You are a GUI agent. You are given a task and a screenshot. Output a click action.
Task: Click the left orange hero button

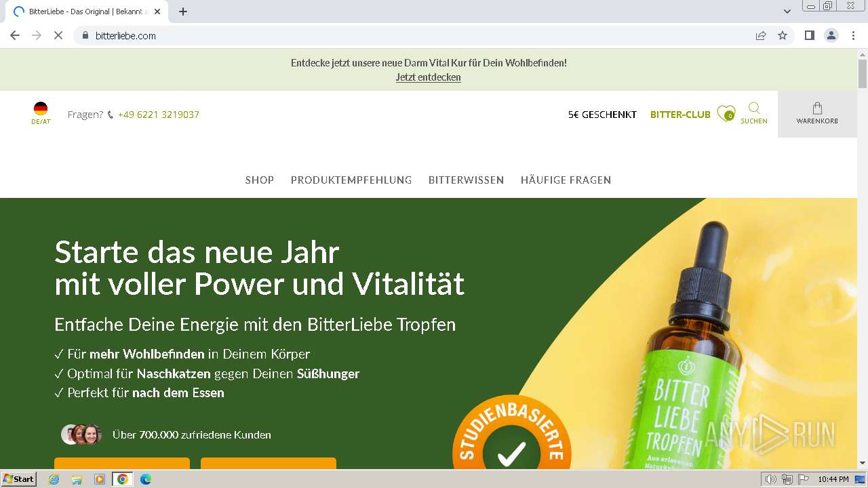[122, 464]
